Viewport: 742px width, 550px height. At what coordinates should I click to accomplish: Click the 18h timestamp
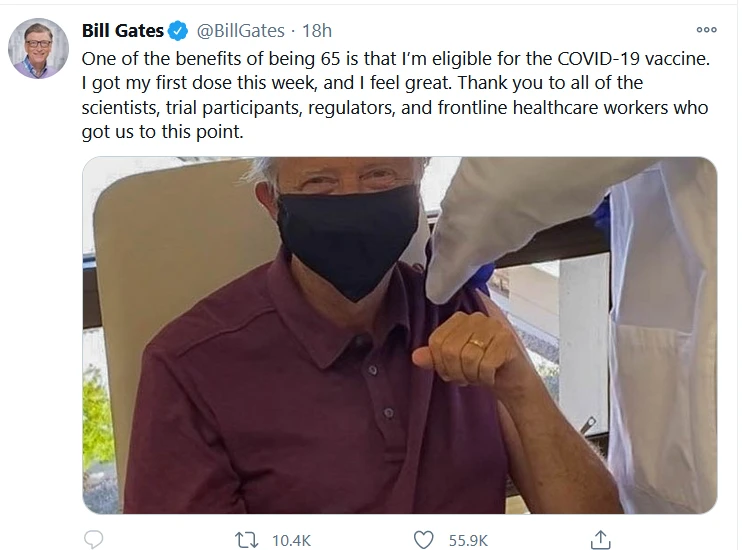pos(317,31)
